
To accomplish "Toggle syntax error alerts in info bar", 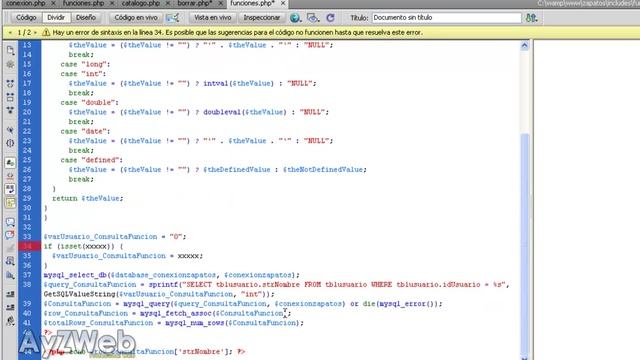I will [x=10, y=203].
